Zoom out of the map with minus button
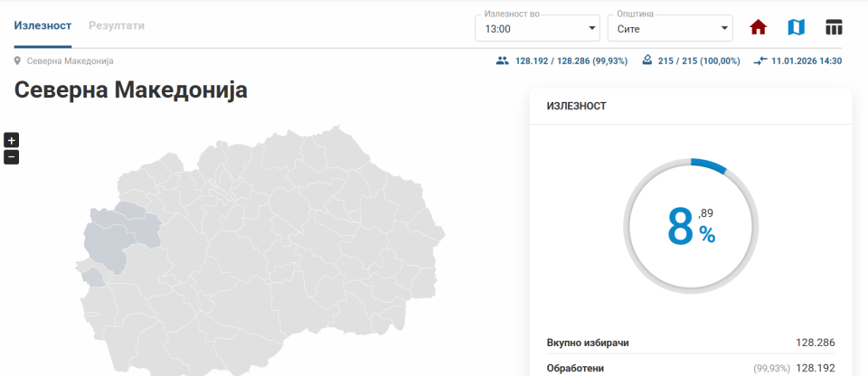 click(x=11, y=157)
